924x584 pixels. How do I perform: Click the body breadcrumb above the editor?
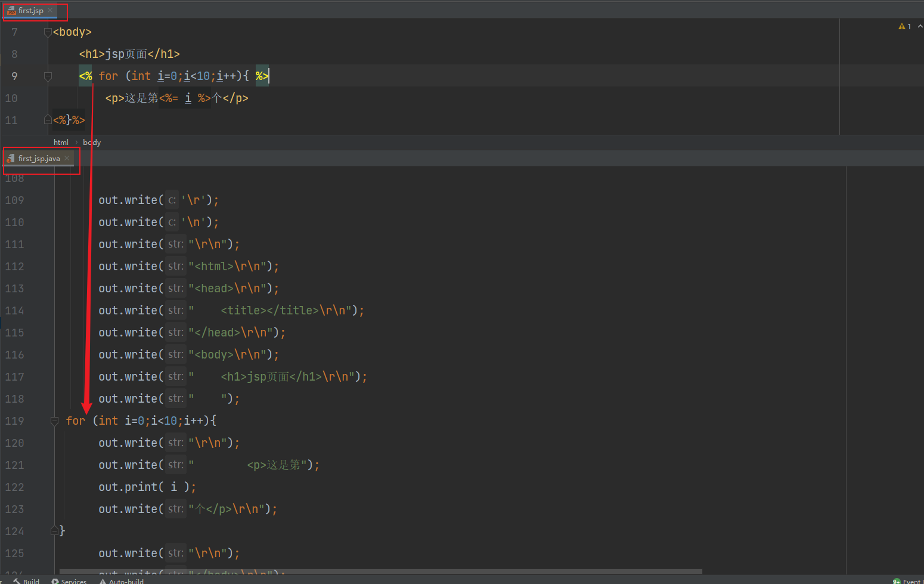coord(92,142)
